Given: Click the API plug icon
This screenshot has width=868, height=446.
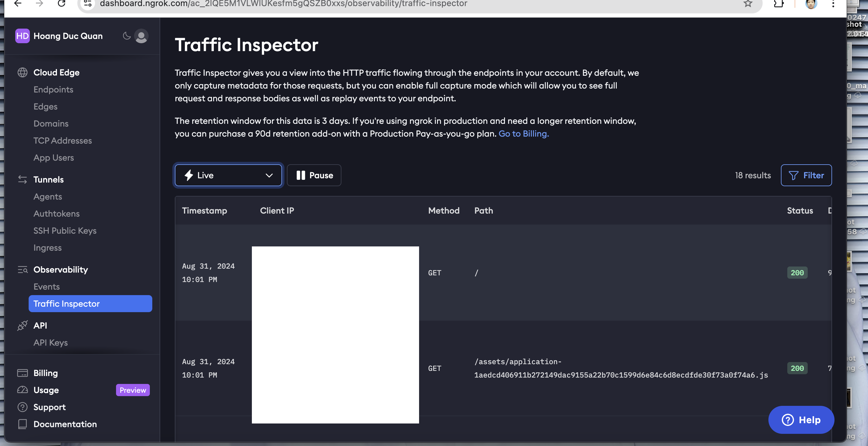Looking at the screenshot, I should point(22,326).
